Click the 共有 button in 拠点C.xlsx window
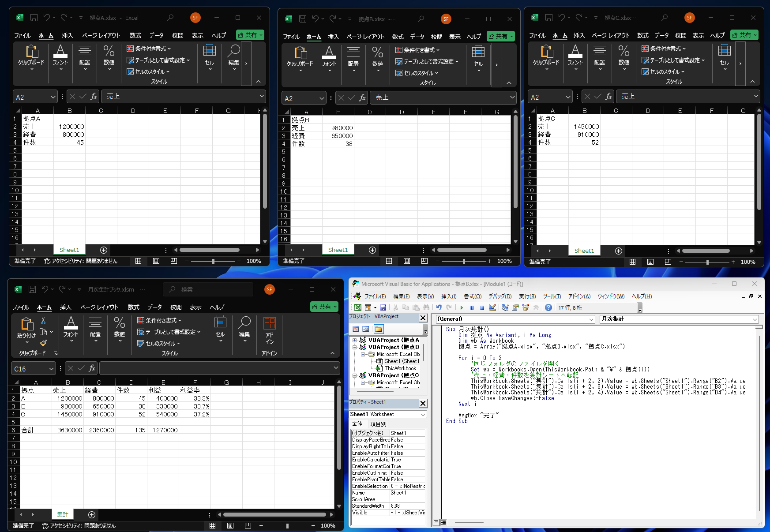Image resolution: width=770 pixels, height=532 pixels. (744, 35)
